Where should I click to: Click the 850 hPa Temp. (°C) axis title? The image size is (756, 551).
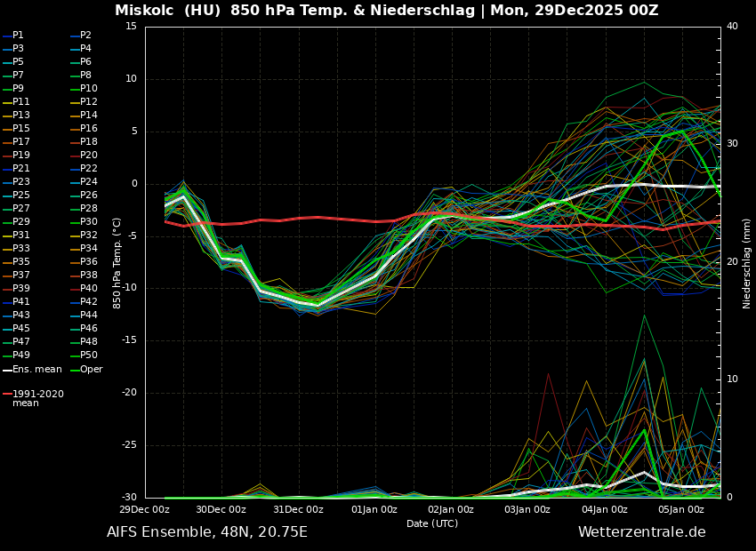click(117, 263)
